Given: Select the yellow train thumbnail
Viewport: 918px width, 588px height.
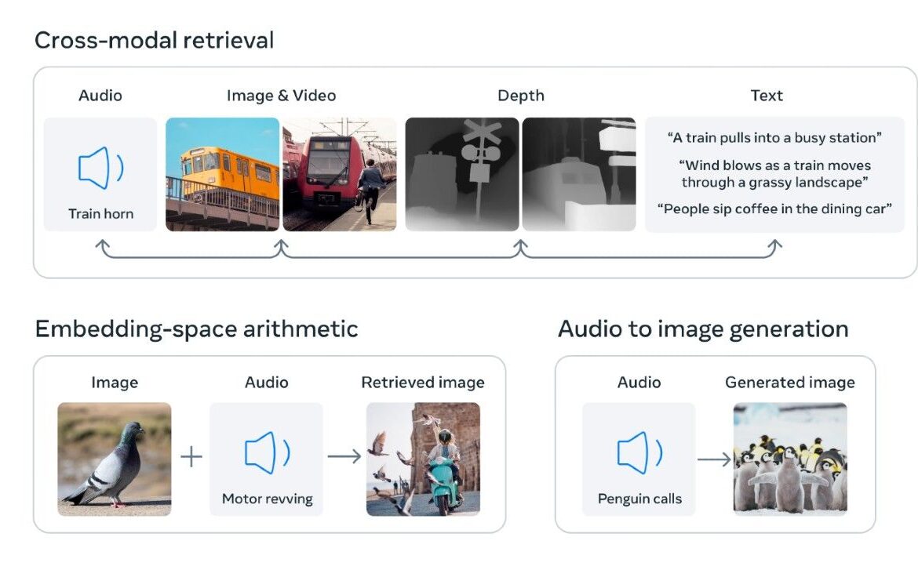Looking at the screenshot, I should (223, 174).
